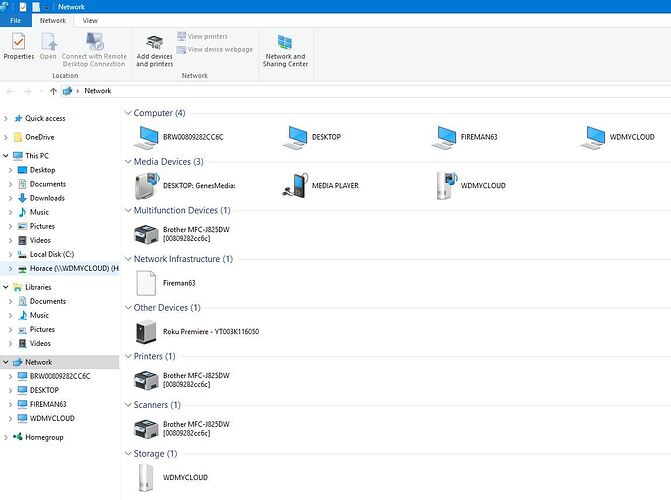Click the Network address bar path
The height and width of the screenshot is (500, 671).
coord(98,91)
